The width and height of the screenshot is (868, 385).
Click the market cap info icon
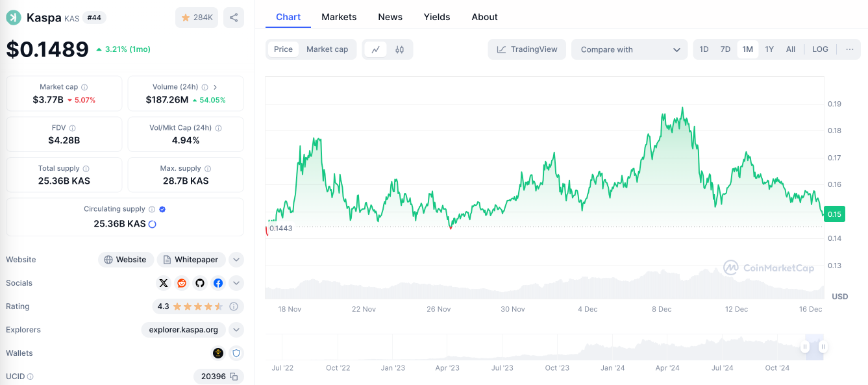pyautogui.click(x=84, y=87)
